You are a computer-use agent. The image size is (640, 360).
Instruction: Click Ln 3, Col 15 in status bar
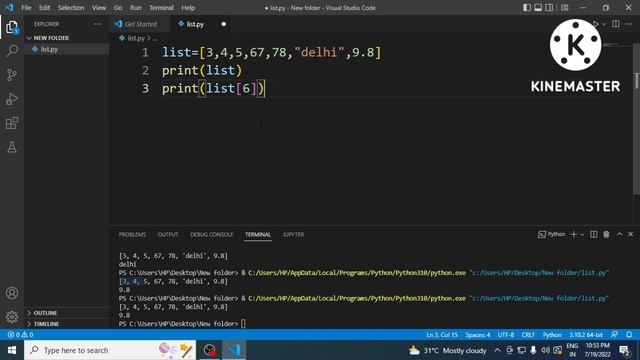point(442,335)
